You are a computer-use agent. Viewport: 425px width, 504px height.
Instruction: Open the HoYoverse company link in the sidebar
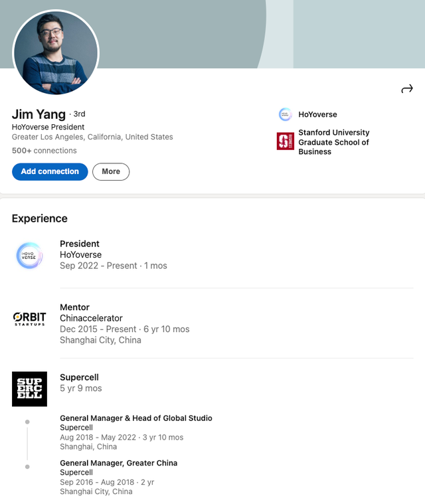317,114
